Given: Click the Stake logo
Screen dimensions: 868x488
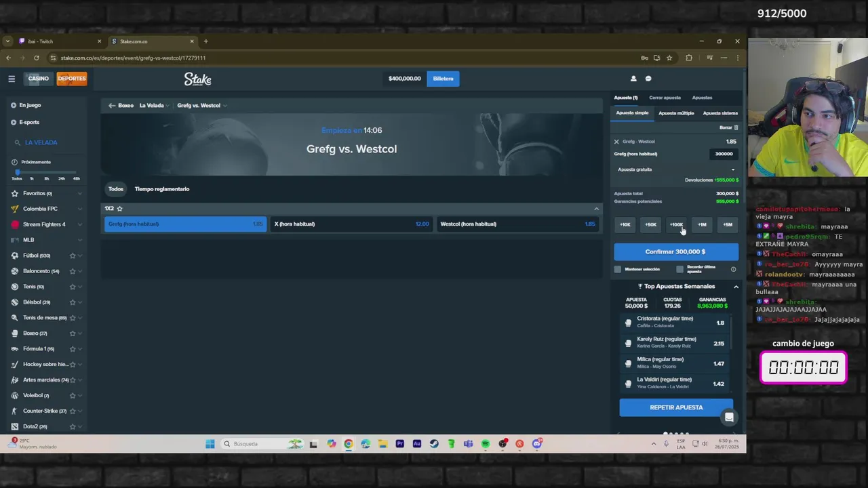Looking at the screenshot, I should [198, 79].
